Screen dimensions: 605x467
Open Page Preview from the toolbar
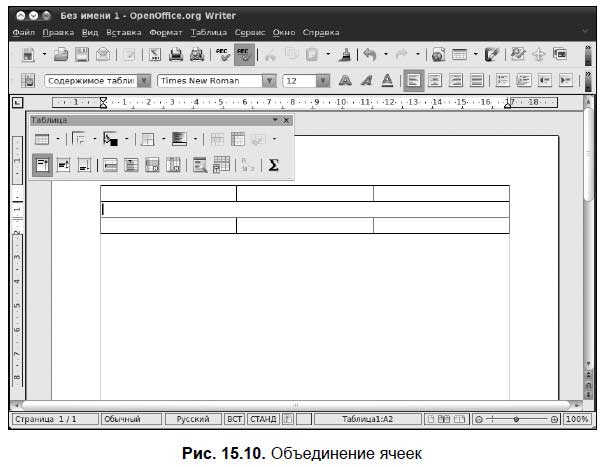(x=197, y=55)
